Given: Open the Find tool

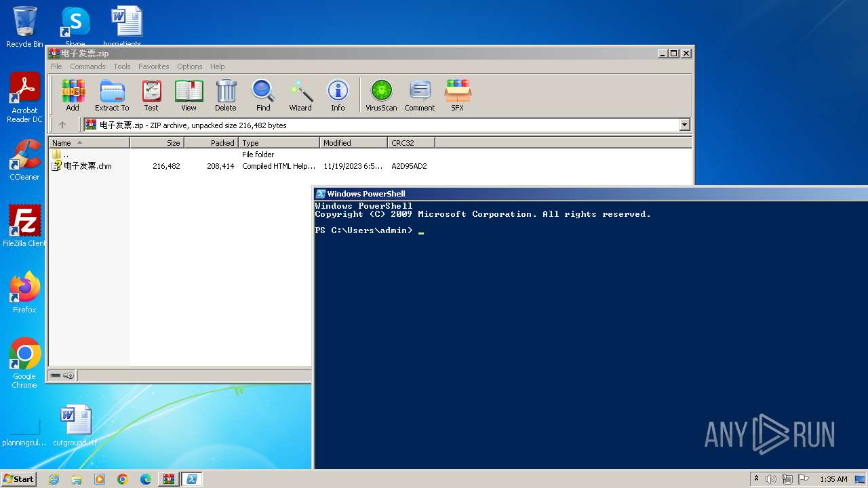Looking at the screenshot, I should coord(263,95).
